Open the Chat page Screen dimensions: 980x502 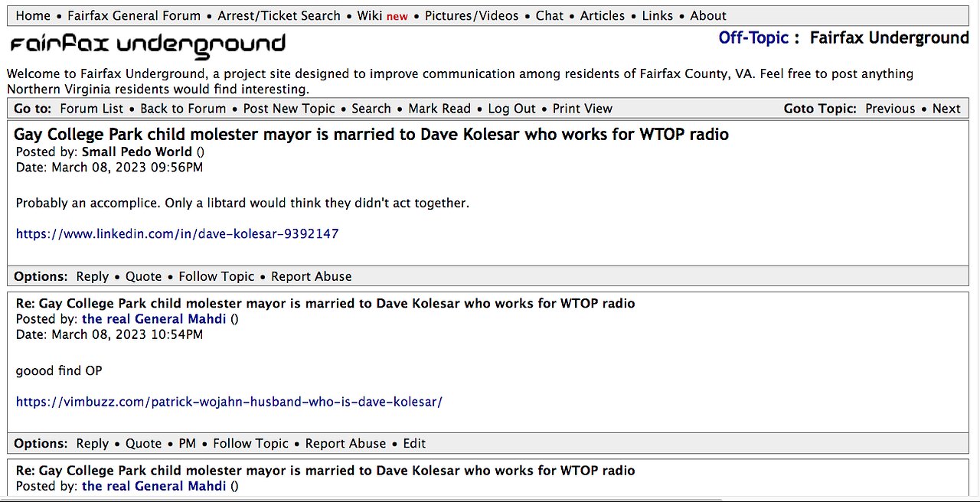tap(550, 15)
